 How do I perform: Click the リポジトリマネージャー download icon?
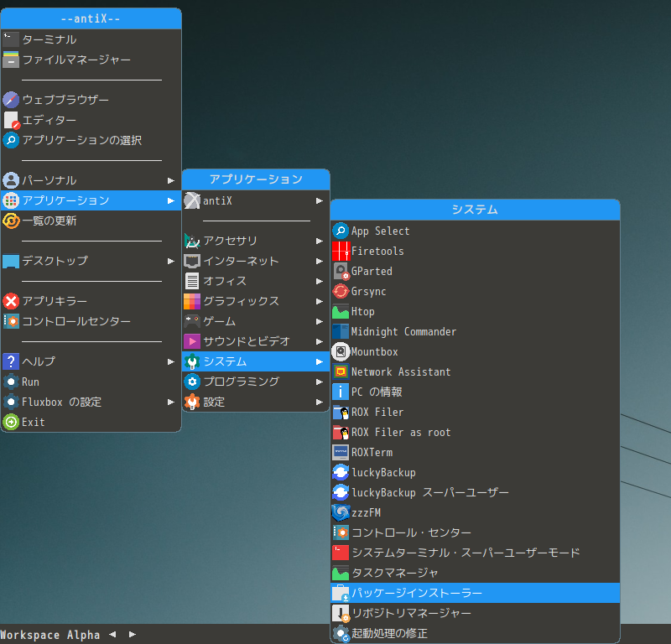(x=341, y=613)
